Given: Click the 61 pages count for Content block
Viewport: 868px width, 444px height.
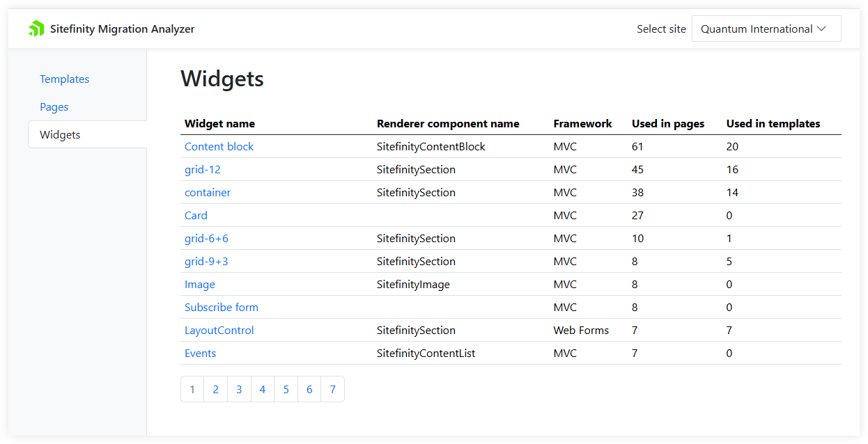Looking at the screenshot, I should 637,146.
